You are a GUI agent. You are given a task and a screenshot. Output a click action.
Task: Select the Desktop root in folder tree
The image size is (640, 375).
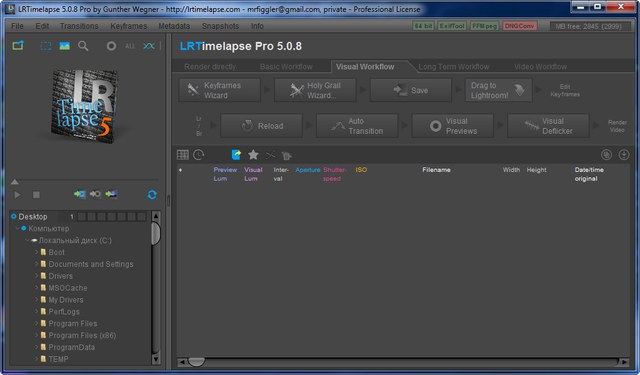tap(33, 217)
